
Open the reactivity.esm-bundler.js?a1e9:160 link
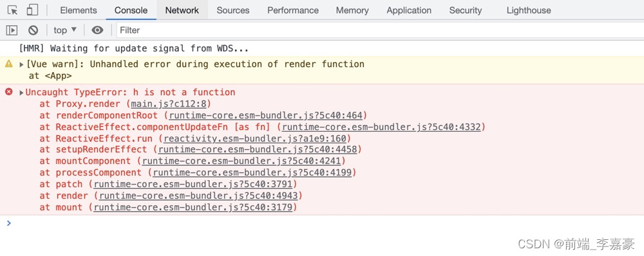[254, 138]
